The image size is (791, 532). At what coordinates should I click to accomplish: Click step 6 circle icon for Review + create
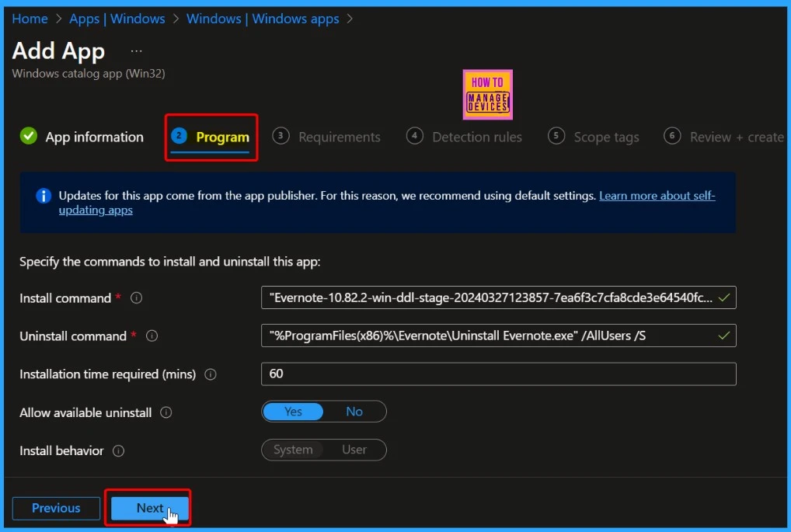click(672, 136)
